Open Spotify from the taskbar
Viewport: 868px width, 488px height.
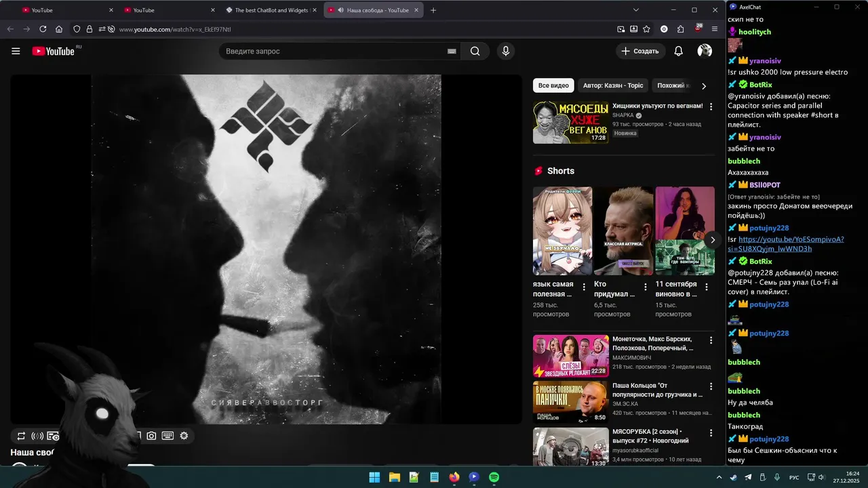494,477
